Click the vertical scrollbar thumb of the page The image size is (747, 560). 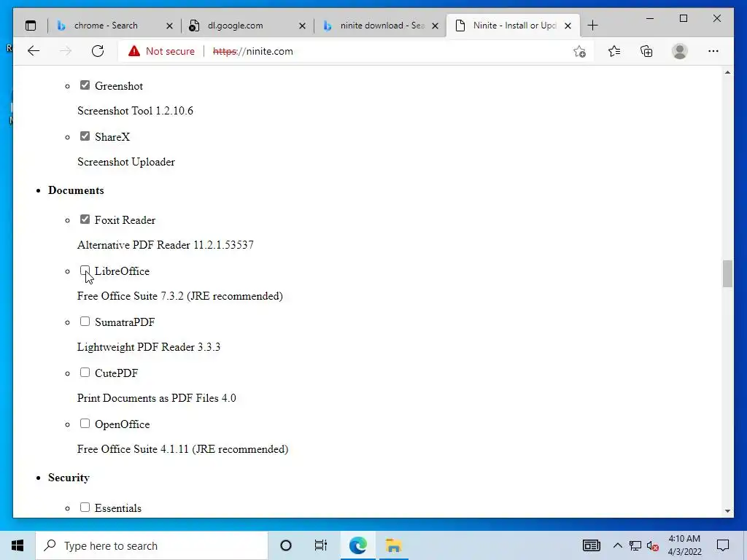[727, 274]
